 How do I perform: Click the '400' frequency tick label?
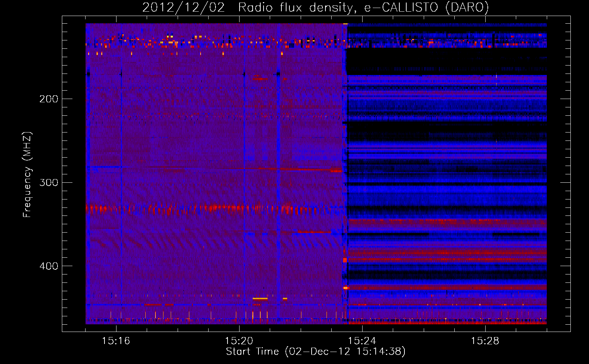(49, 266)
